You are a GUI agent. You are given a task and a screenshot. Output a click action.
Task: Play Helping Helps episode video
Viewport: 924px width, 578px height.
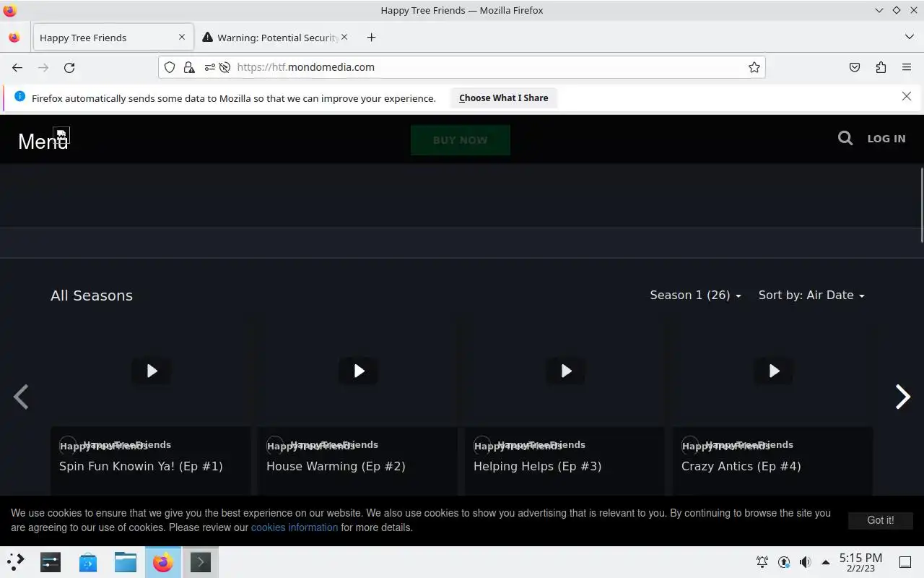[x=566, y=371]
